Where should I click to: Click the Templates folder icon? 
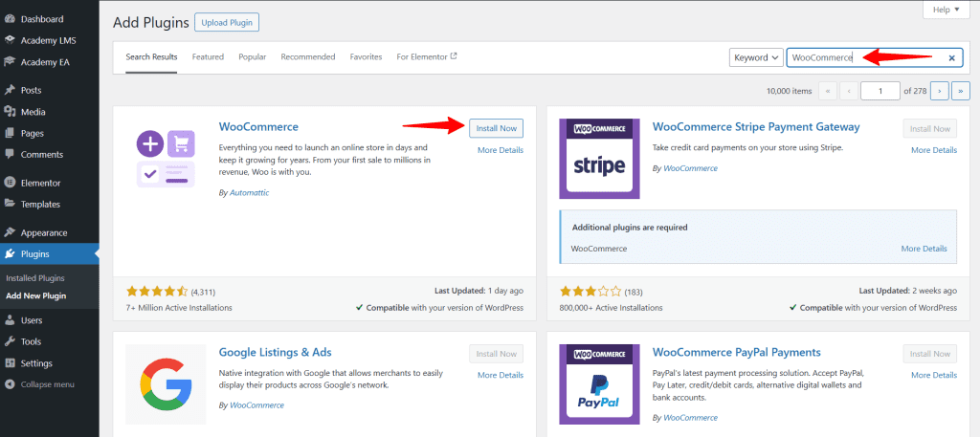coord(10,204)
